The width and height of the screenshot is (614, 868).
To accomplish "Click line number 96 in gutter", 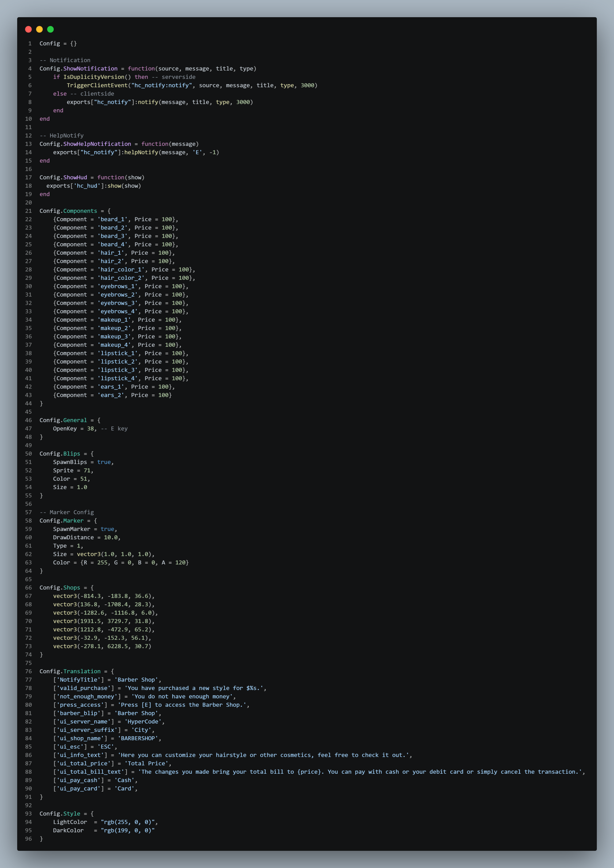I will click(28, 839).
